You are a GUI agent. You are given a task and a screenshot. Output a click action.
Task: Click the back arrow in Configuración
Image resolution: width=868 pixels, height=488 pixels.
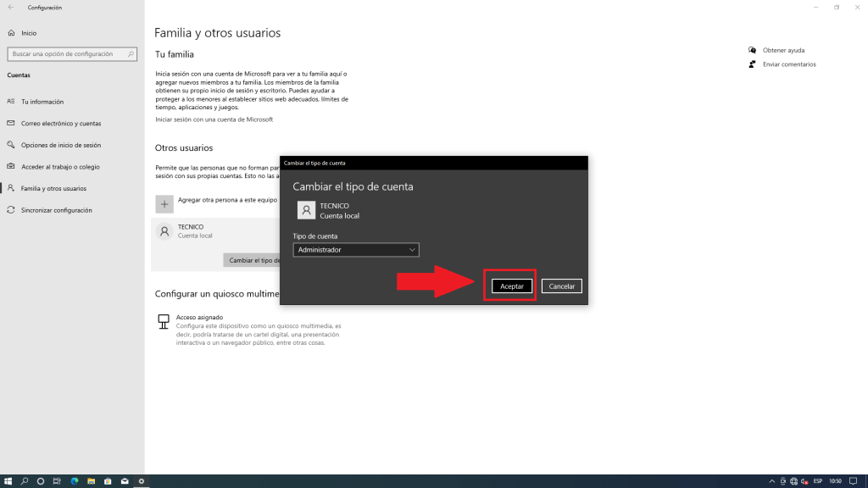coord(10,8)
